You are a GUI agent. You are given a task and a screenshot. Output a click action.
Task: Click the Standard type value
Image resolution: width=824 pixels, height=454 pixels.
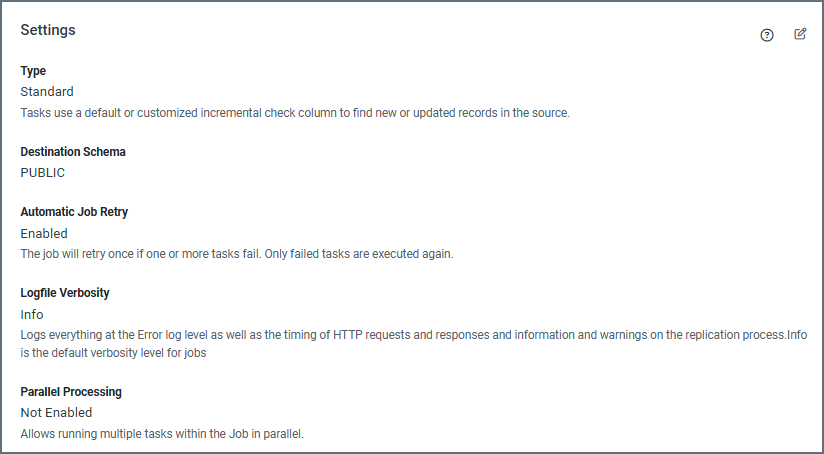47,92
